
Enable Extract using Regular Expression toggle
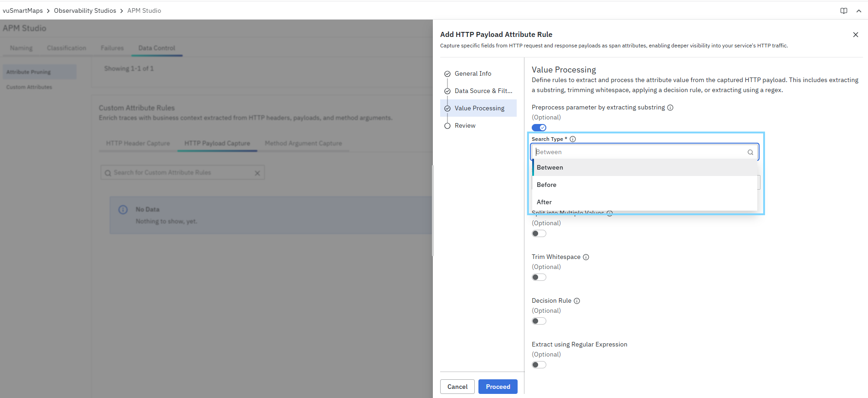point(539,365)
